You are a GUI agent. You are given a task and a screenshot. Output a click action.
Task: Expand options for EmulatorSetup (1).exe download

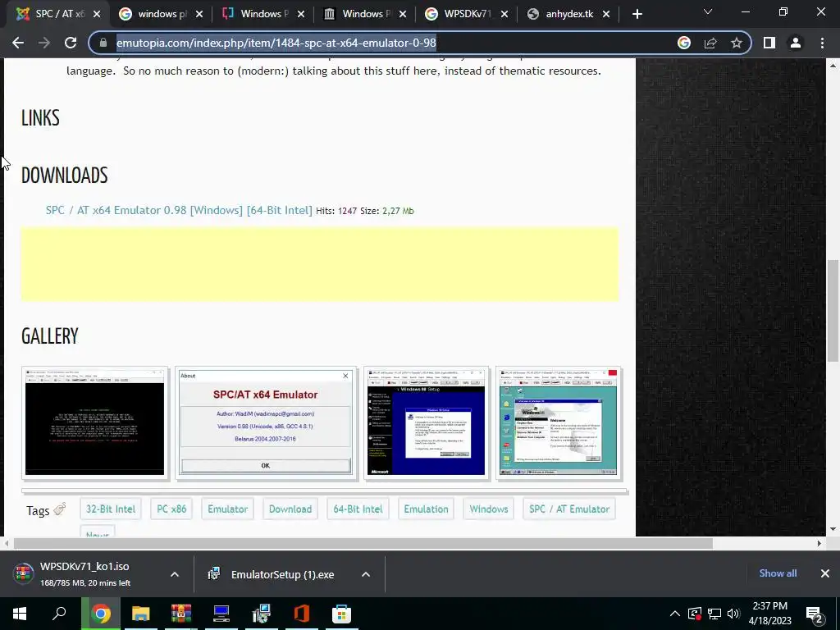click(x=366, y=574)
